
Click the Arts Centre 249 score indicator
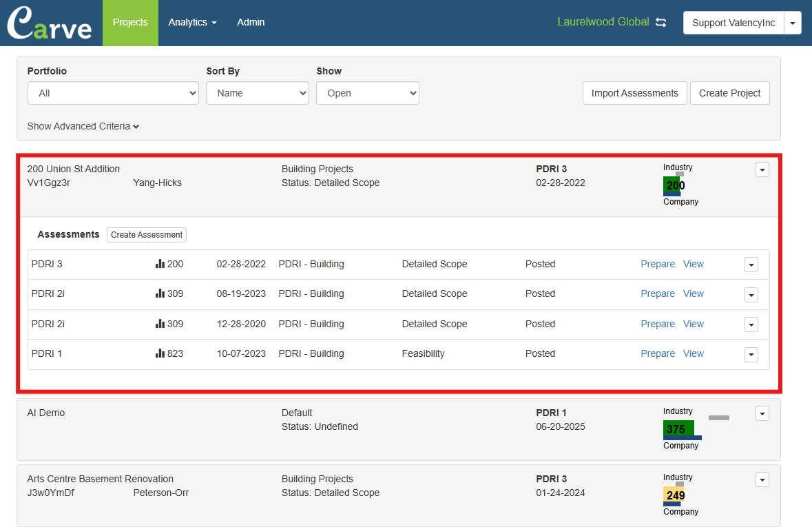click(x=674, y=495)
